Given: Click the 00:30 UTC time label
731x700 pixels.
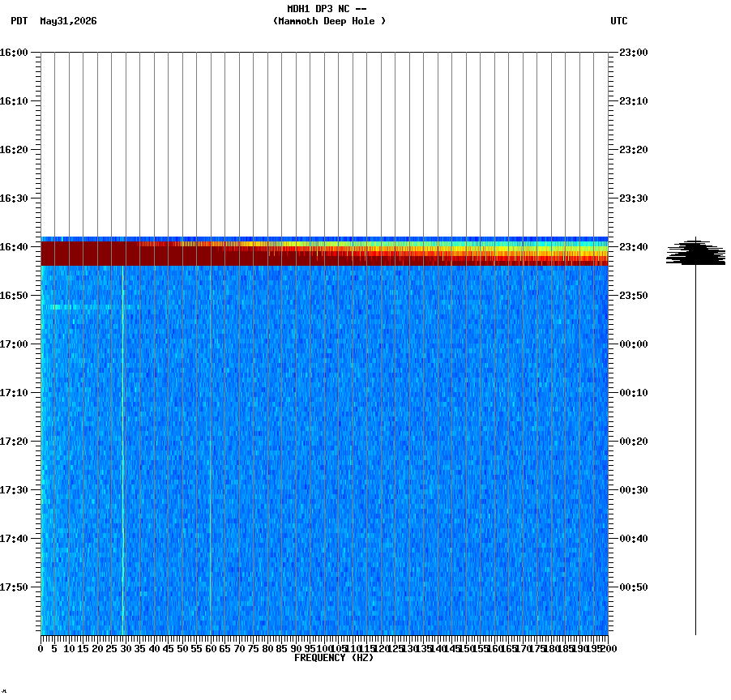Looking at the screenshot, I should pos(634,490).
